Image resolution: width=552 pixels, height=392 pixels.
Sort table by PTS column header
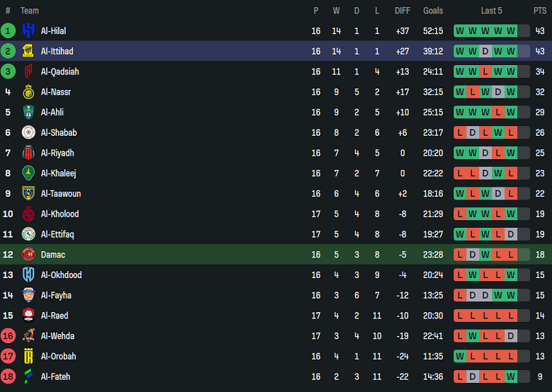coord(540,11)
